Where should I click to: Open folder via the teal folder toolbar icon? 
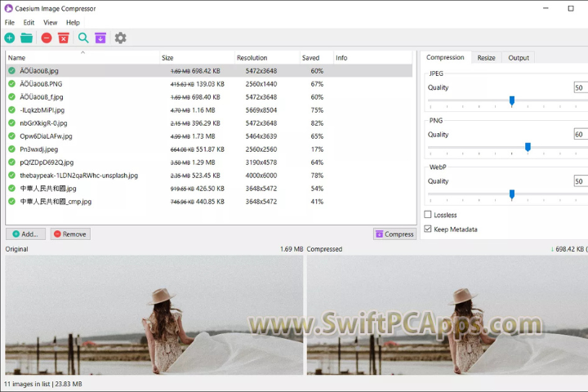pyautogui.click(x=26, y=38)
